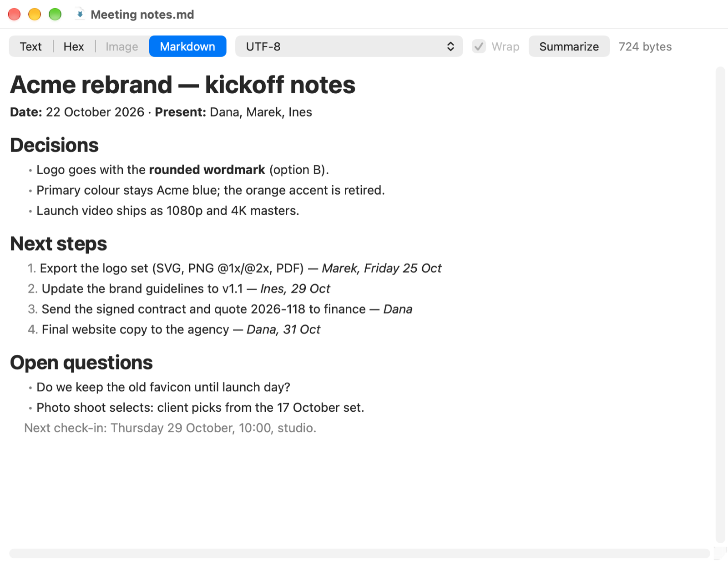This screenshot has height=561, width=728.
Task: Minimize the window with yellow button
Action: tap(35, 14)
